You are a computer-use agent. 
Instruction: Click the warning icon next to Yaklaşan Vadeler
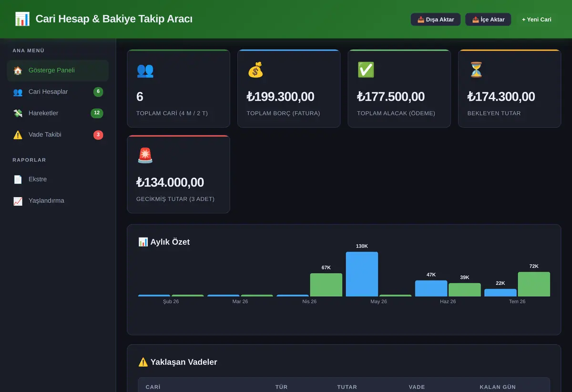143,362
